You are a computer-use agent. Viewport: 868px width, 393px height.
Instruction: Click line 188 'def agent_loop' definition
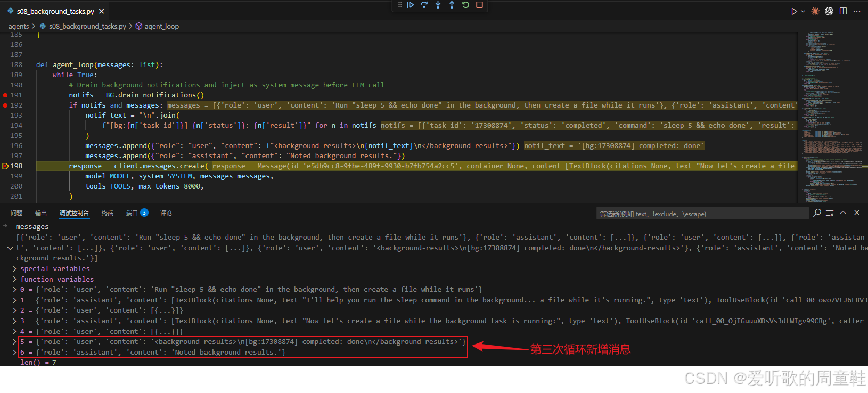click(99, 65)
